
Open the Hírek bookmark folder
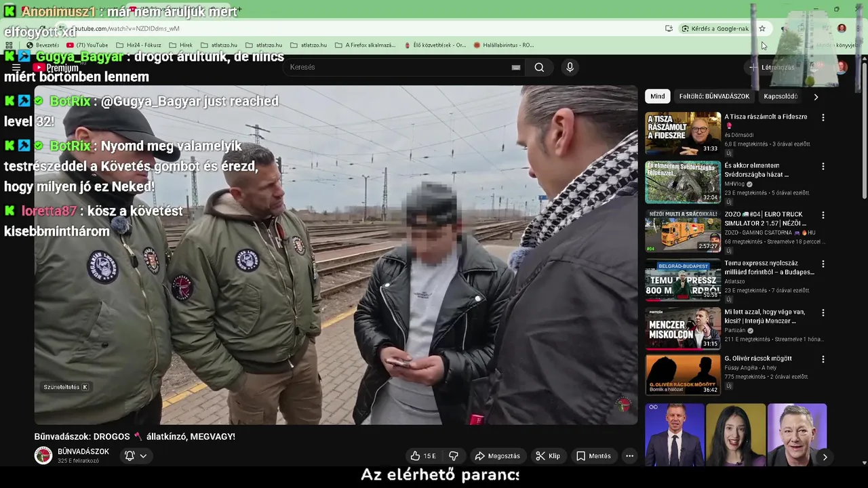[180, 45]
